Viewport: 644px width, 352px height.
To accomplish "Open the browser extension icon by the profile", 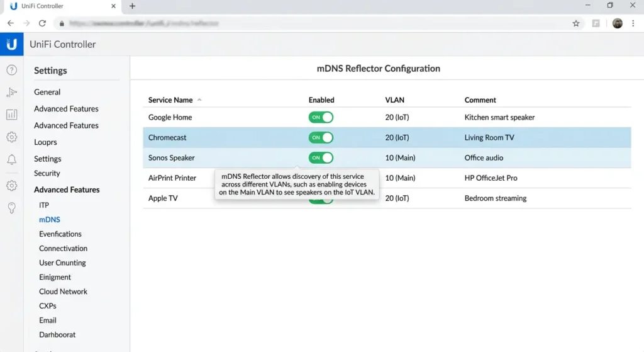I will tap(596, 23).
